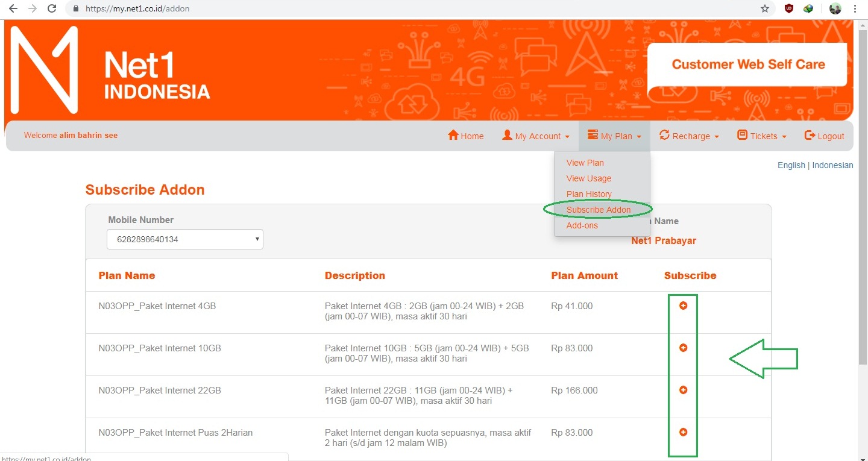Switch language to English

point(791,165)
